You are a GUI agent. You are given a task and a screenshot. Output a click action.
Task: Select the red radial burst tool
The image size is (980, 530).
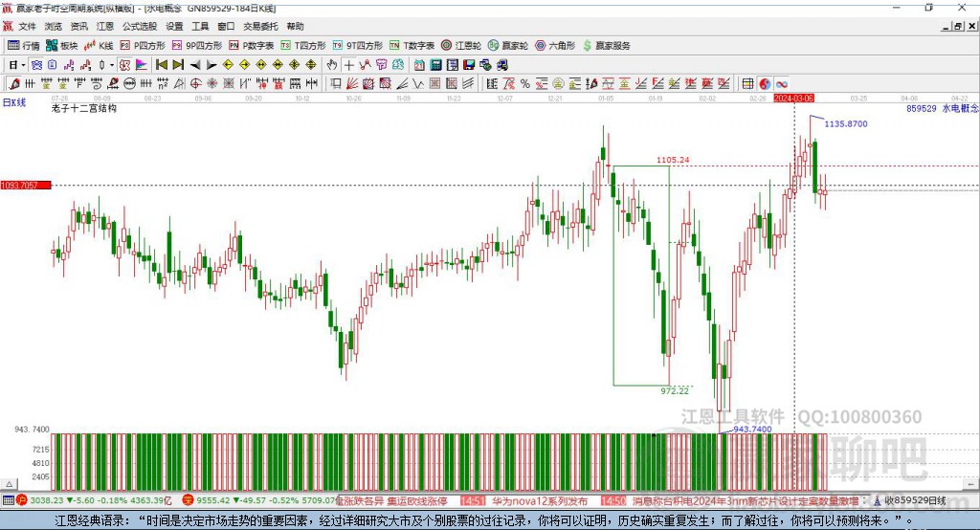point(212,84)
